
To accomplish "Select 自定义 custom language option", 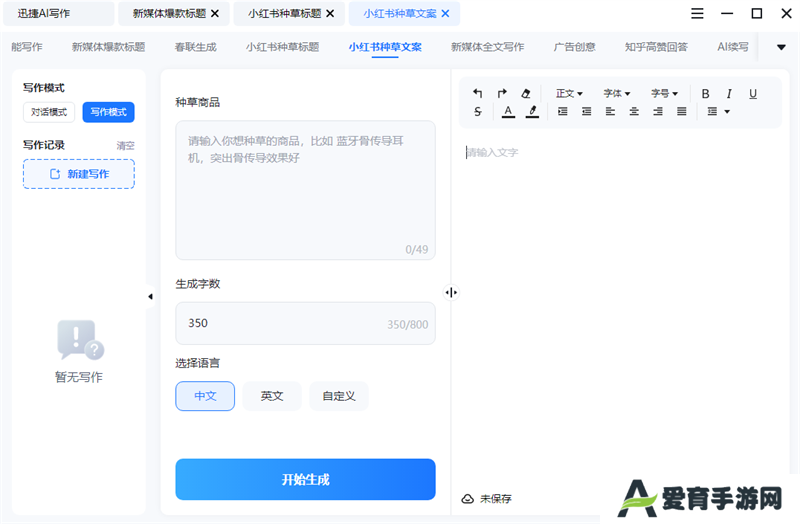I will point(339,396).
